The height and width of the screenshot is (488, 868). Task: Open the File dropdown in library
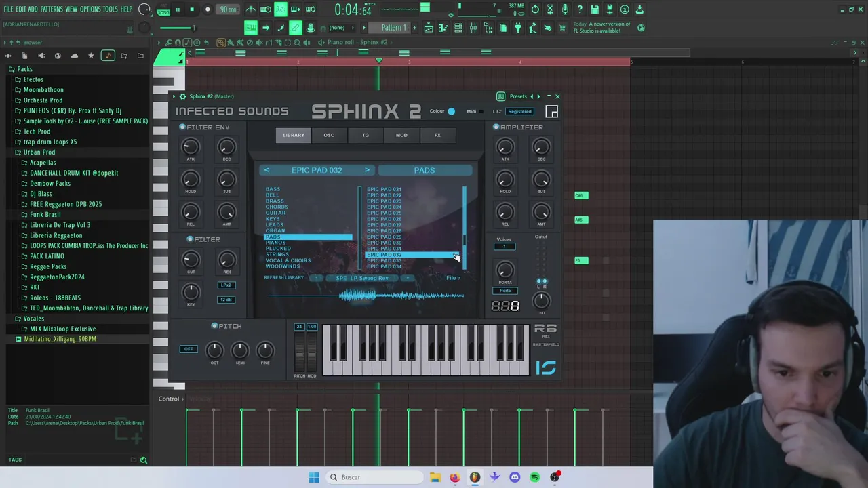pos(453,278)
